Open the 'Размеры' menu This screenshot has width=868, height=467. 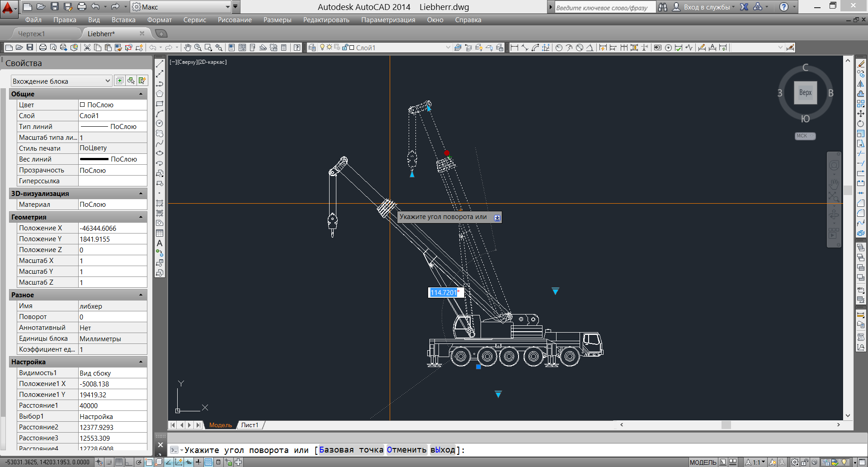click(x=277, y=20)
